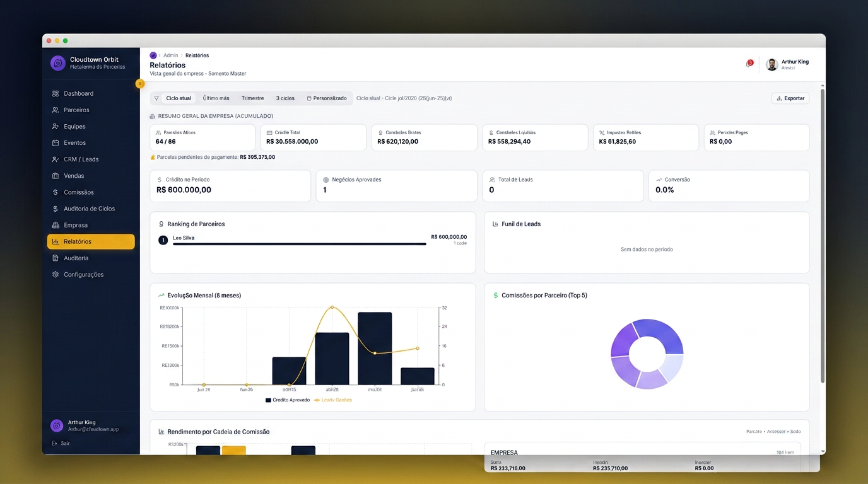This screenshot has height=484, width=868.
Task: Click the Leadu Ganhos legend entry
Action: click(x=333, y=400)
